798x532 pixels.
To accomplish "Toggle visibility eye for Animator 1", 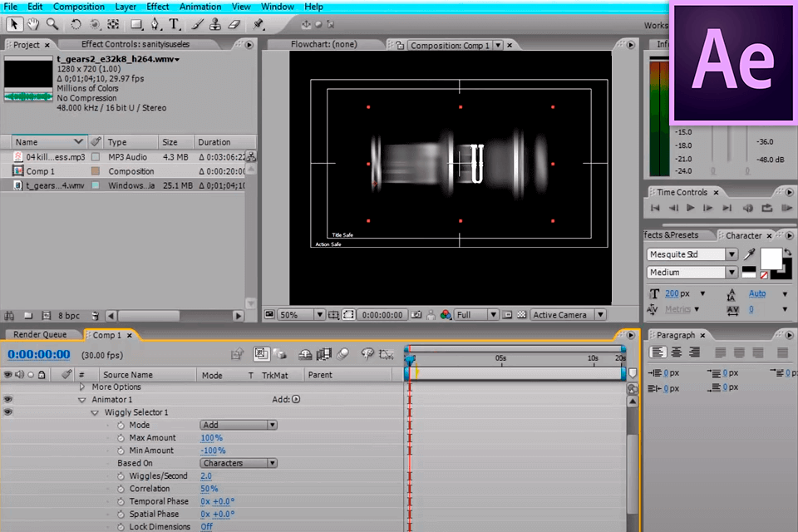I will [x=8, y=400].
